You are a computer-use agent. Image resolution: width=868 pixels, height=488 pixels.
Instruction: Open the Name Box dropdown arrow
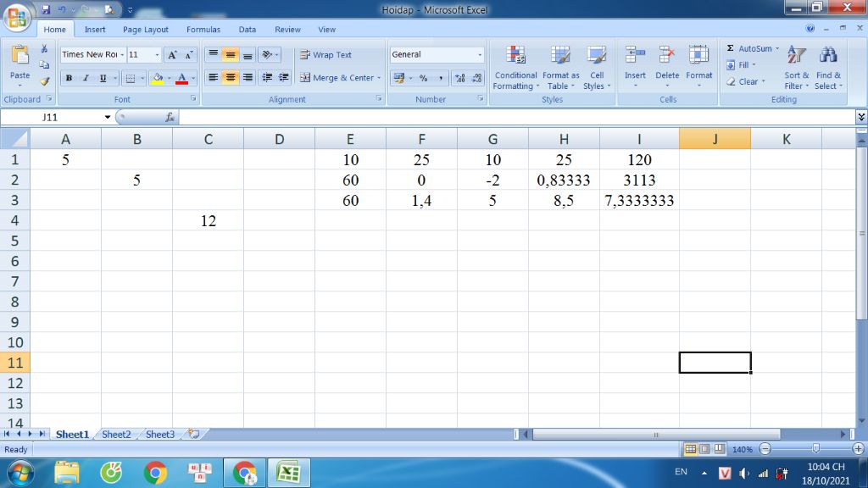[x=108, y=117]
